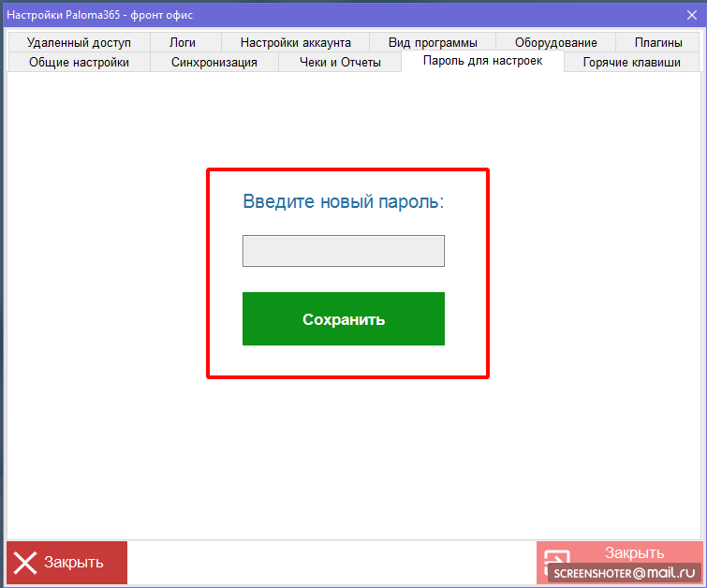This screenshot has width=707, height=588.
Task: Click the Закрыть label on the red button
Action: pyautogui.click(x=73, y=563)
